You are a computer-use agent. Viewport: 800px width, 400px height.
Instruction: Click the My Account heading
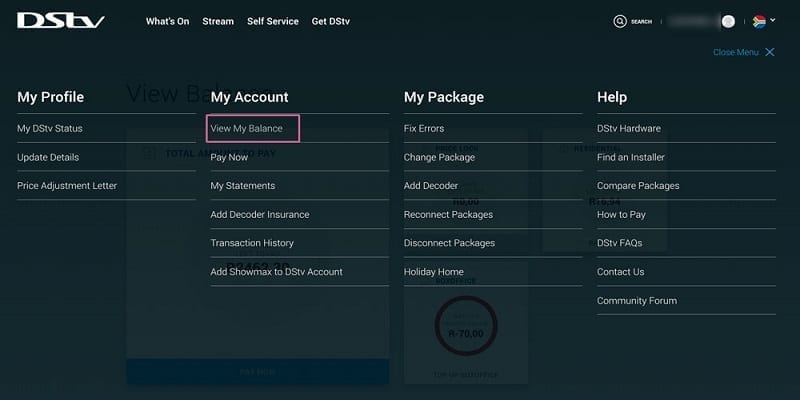(x=249, y=97)
